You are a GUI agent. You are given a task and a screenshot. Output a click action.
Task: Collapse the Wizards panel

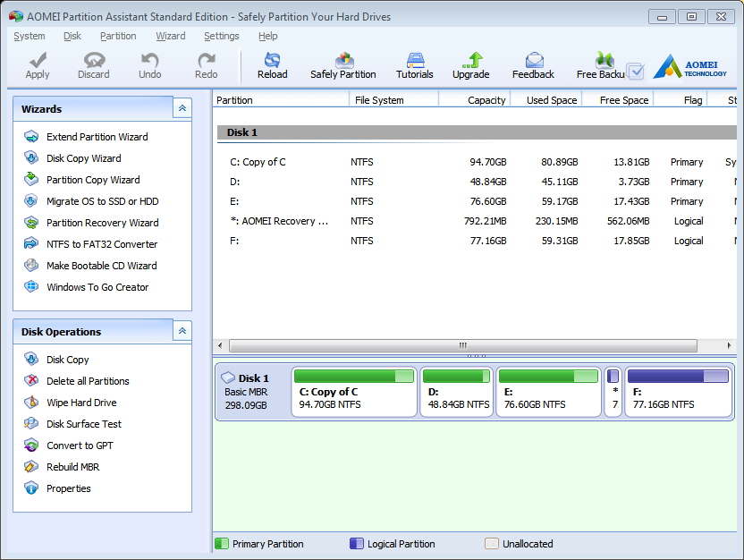click(182, 108)
